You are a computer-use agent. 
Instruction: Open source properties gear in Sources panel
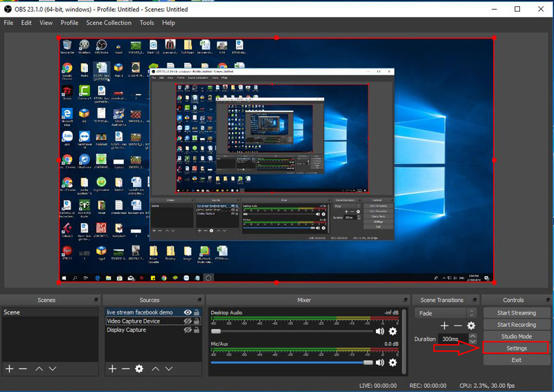pos(139,368)
